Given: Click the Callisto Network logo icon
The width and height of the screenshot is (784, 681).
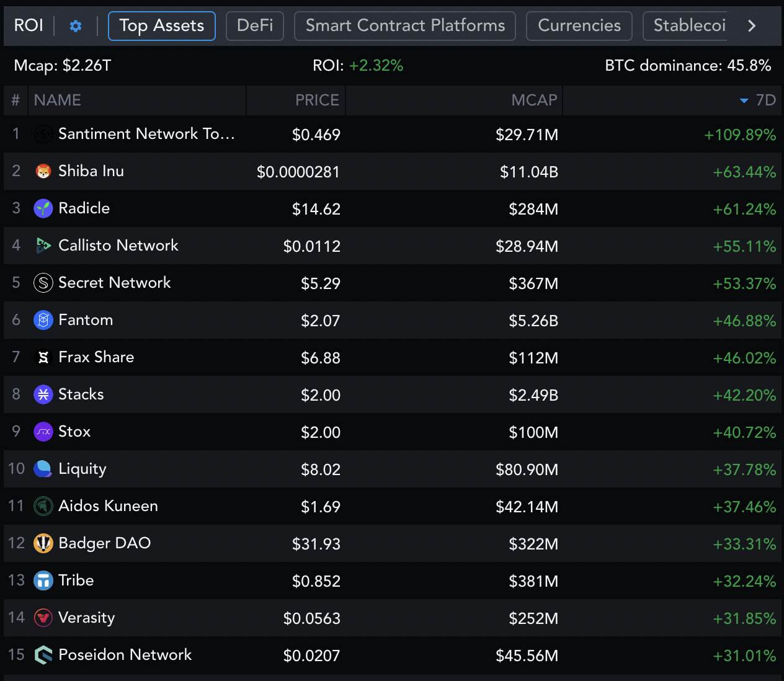Looking at the screenshot, I should pyautogui.click(x=43, y=246).
